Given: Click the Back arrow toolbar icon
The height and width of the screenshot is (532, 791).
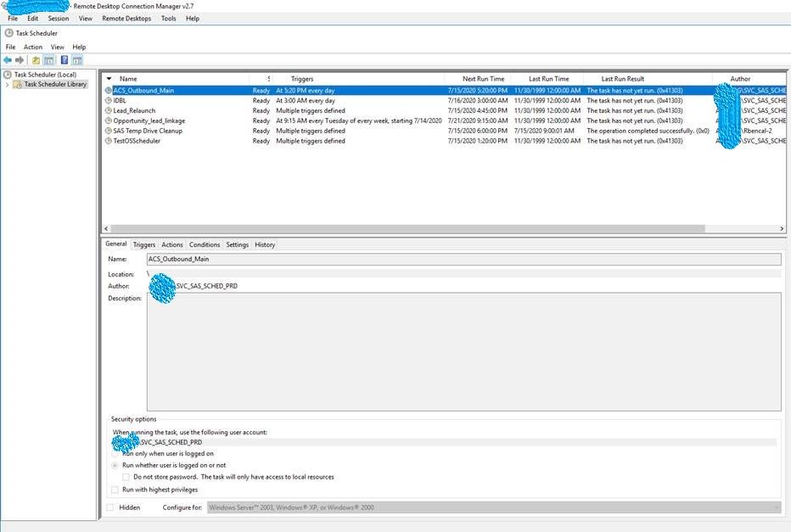Looking at the screenshot, I should click(x=8, y=60).
